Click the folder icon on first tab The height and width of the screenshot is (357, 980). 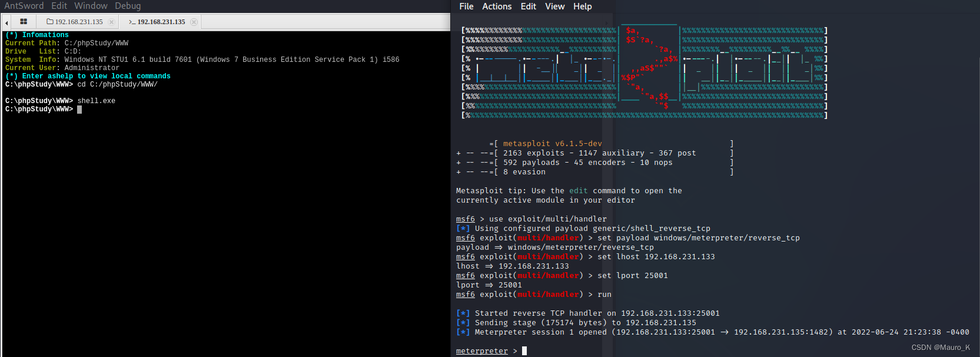point(50,22)
